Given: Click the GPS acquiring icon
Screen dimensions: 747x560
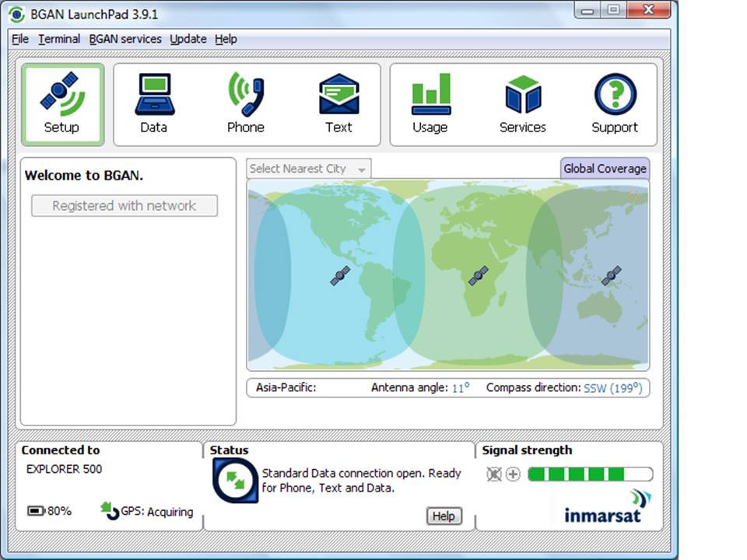Looking at the screenshot, I should point(110,511).
